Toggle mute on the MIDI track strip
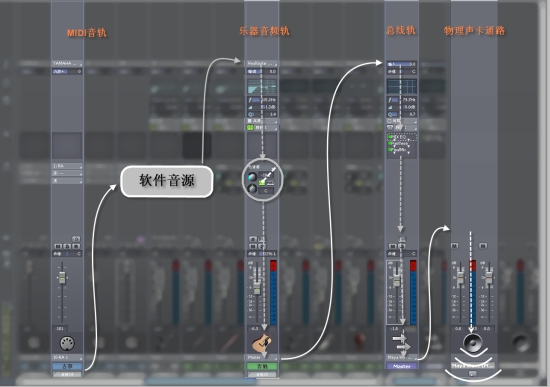 [x=58, y=246]
